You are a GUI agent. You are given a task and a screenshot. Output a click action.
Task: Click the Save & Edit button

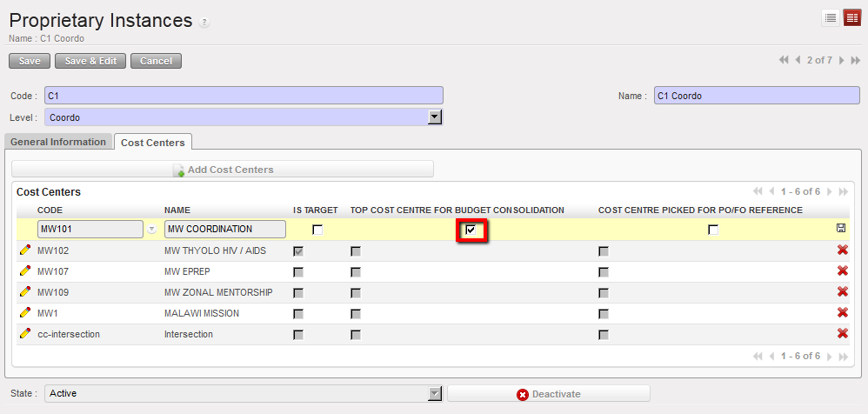pyautogui.click(x=90, y=61)
